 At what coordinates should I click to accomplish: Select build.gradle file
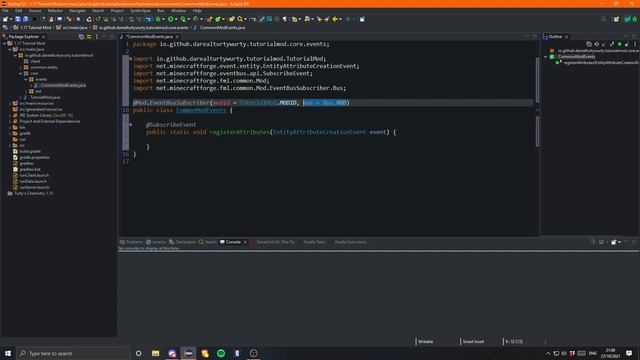coord(30,151)
